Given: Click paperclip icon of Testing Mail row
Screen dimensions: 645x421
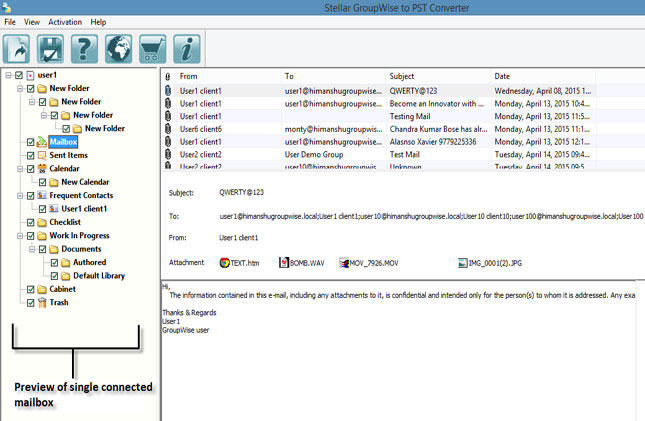Looking at the screenshot, I should 168,116.
